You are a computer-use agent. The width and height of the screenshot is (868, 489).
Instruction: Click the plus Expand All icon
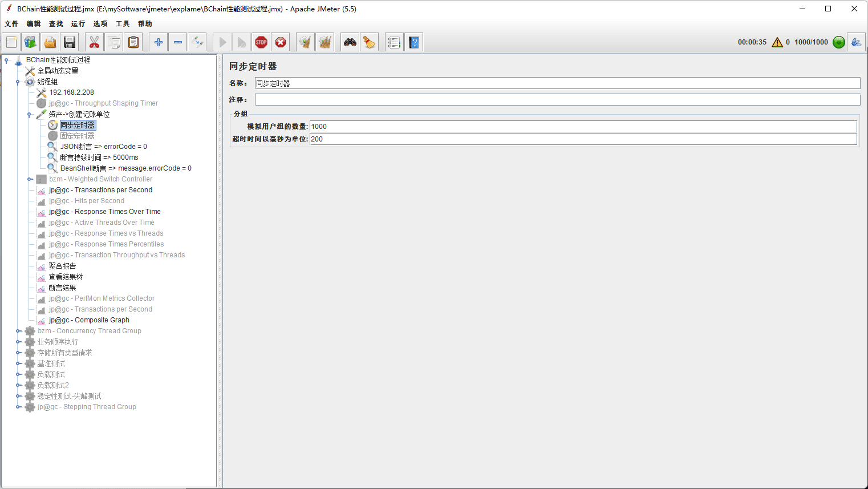point(159,42)
